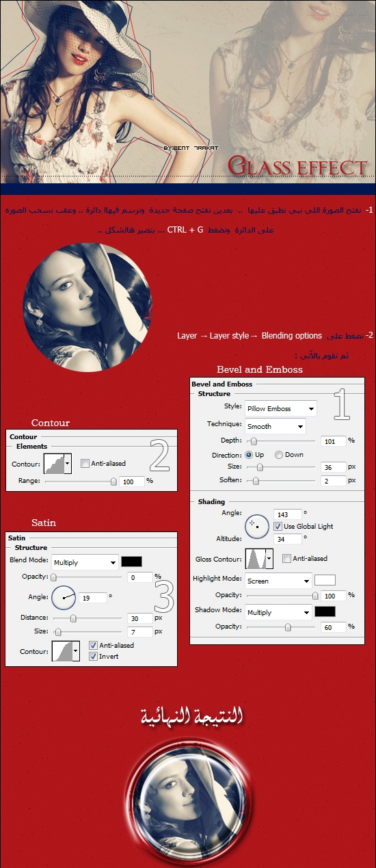Click the Glass Effect header banner
376x868 pixels.
coord(188,92)
